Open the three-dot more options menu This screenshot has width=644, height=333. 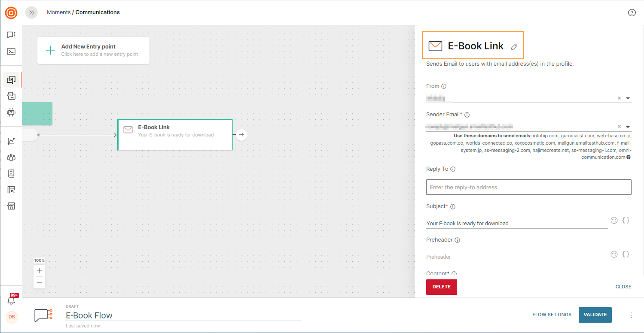(x=631, y=315)
